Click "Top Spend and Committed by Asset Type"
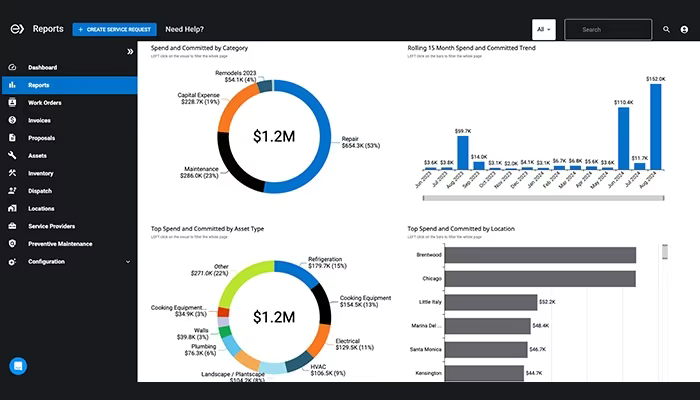700x400 pixels. click(207, 229)
